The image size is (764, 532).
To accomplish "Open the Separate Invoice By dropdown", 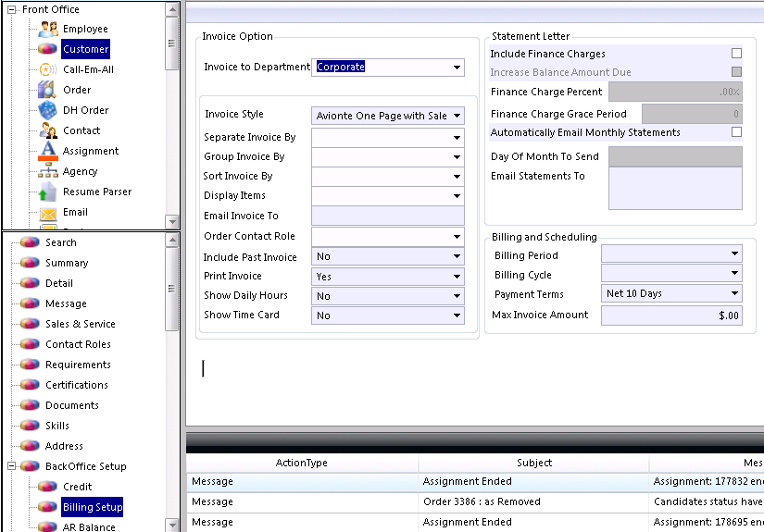I will 457,138.
